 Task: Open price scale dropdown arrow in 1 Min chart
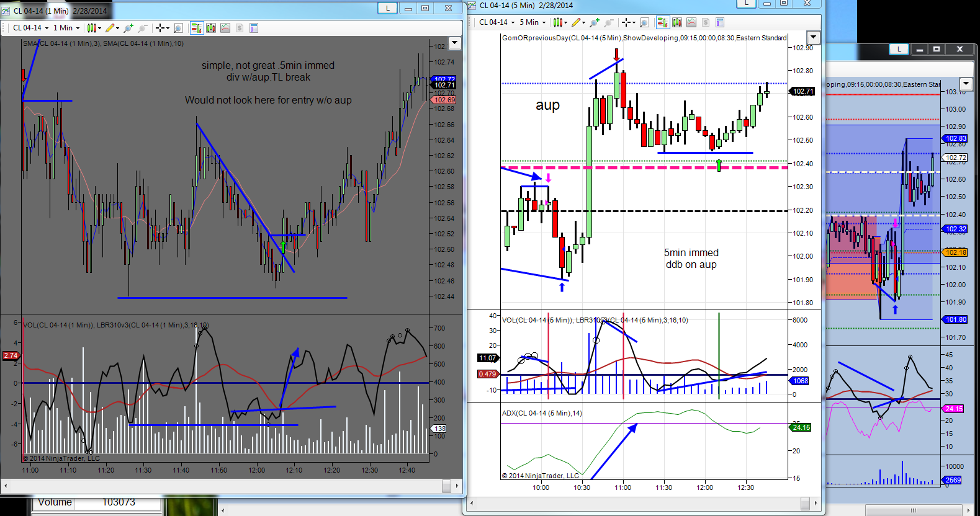pyautogui.click(x=455, y=43)
